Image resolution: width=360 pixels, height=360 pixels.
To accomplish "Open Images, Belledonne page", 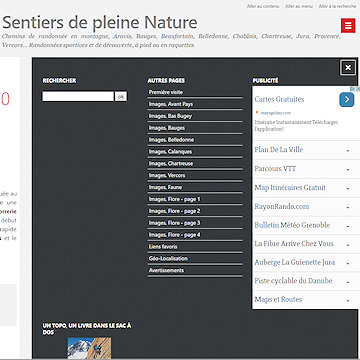I will click(x=195, y=140).
